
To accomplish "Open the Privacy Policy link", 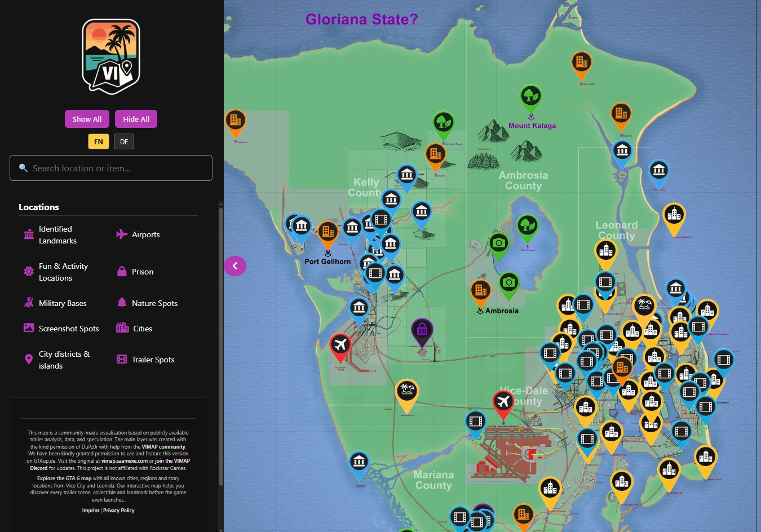I will [119, 511].
